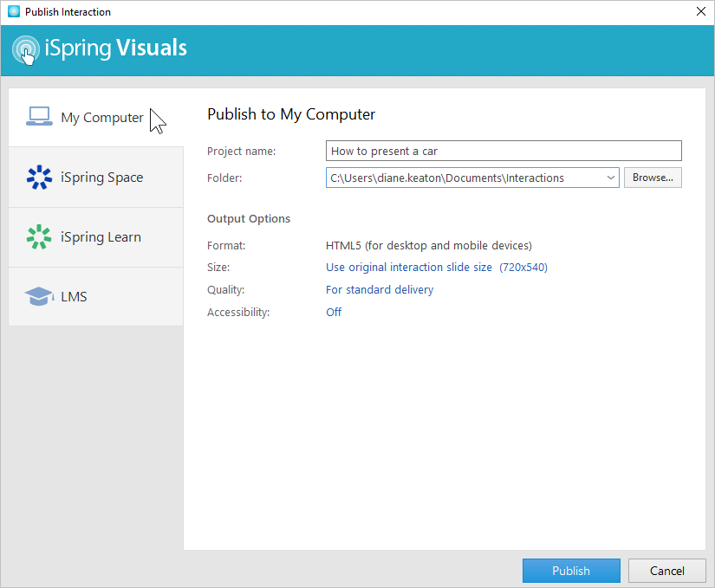Click the blue iSpring Space star icon

tap(39, 178)
